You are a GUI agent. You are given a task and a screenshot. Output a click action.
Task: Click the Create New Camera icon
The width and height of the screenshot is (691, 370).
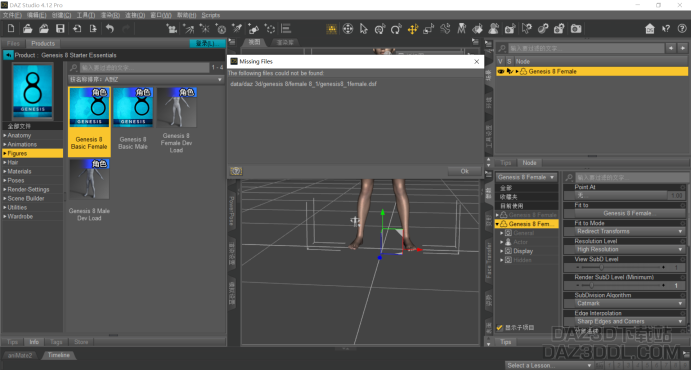pyautogui.click(x=171, y=29)
